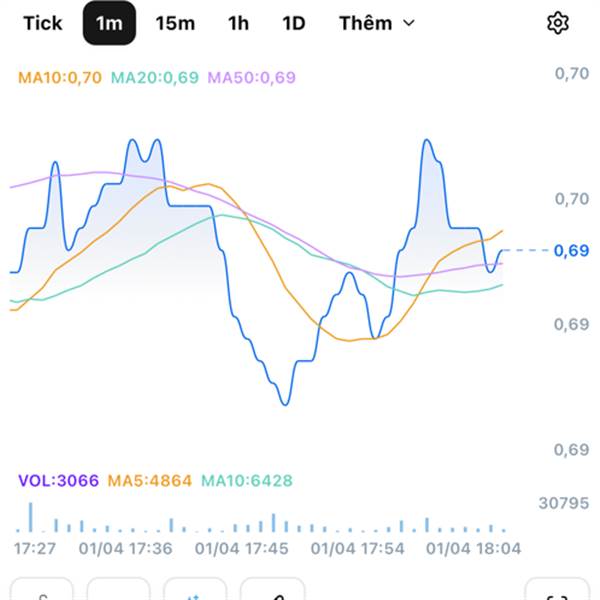Tap the orange MA5:4864 volume label
This screenshot has height=600, width=600.
[151, 481]
